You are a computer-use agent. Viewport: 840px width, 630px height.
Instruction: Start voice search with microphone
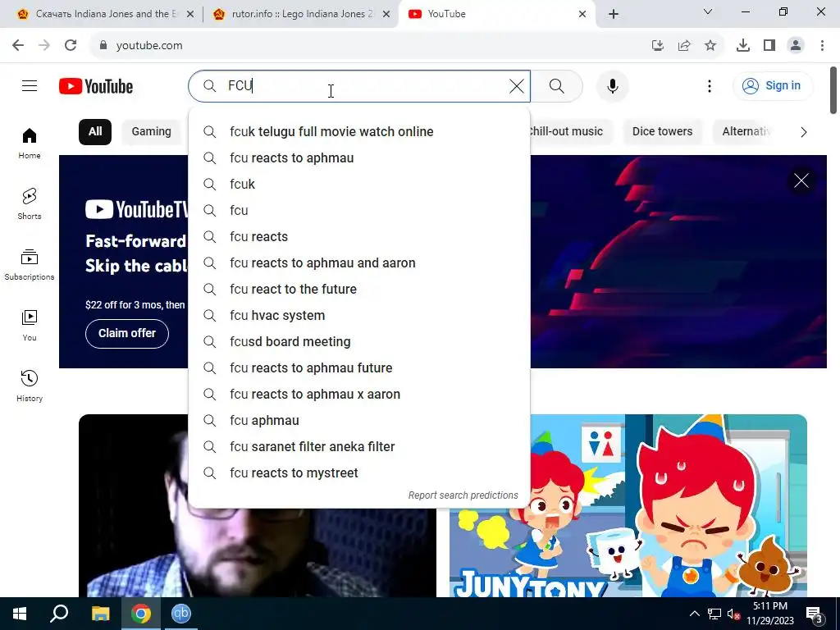point(612,85)
